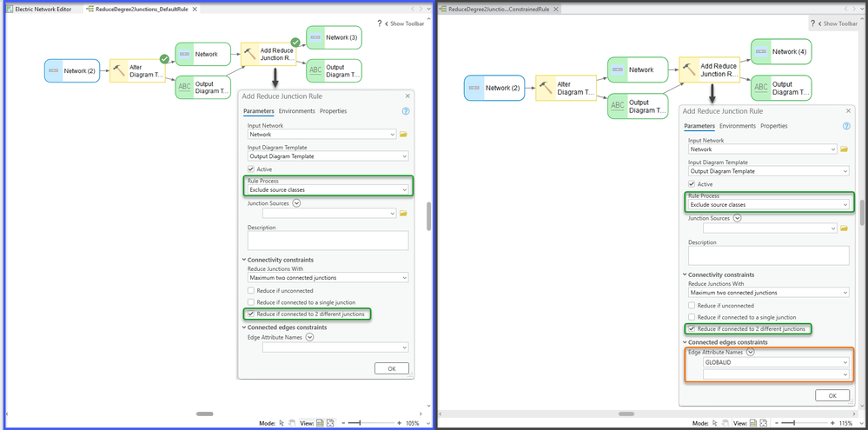Click the vertical scrollbar of the left model view

click(x=428, y=216)
